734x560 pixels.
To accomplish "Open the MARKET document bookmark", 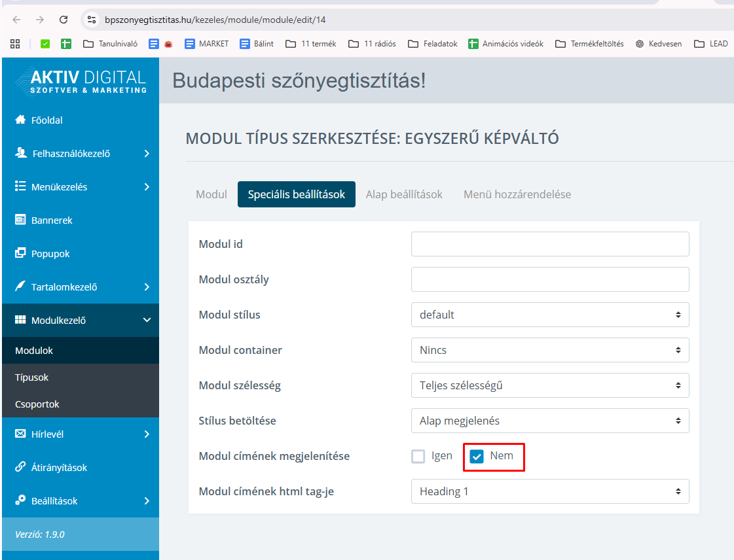I will [206, 44].
